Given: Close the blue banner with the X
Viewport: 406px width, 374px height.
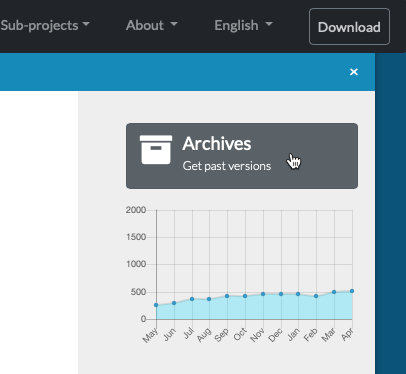Looking at the screenshot, I should tap(354, 72).
